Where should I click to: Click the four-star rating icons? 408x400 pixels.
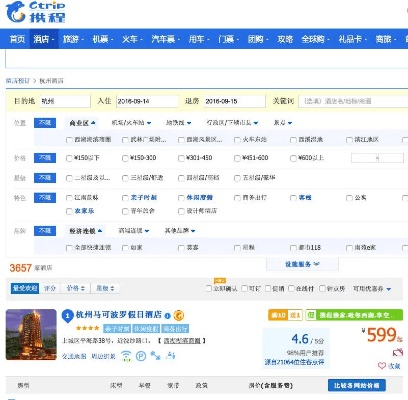pos(88,328)
